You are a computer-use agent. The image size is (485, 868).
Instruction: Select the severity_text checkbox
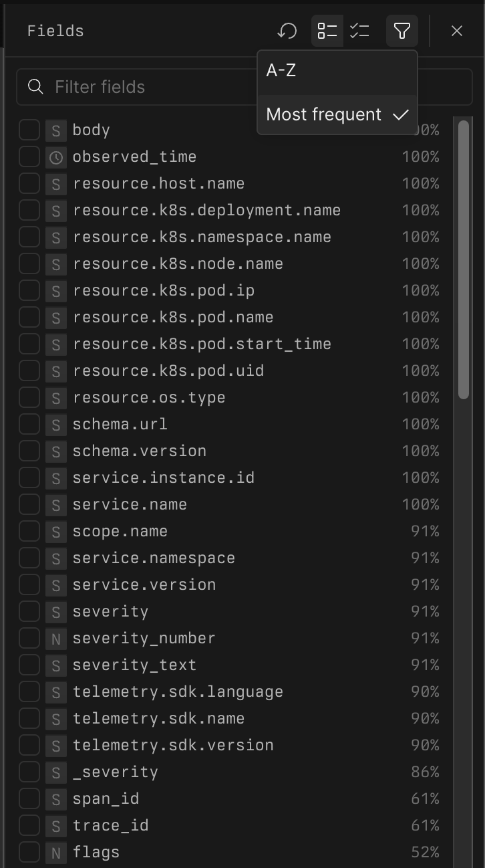pyautogui.click(x=29, y=665)
